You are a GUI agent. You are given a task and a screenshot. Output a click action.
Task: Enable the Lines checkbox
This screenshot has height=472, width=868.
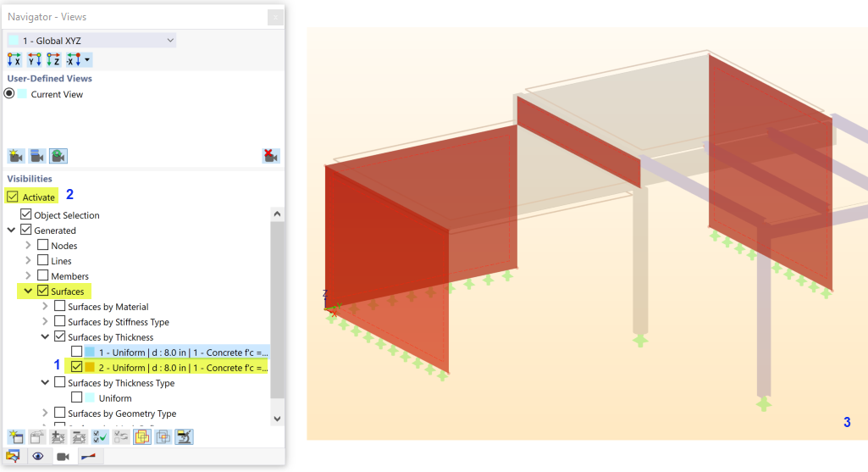pos(43,260)
